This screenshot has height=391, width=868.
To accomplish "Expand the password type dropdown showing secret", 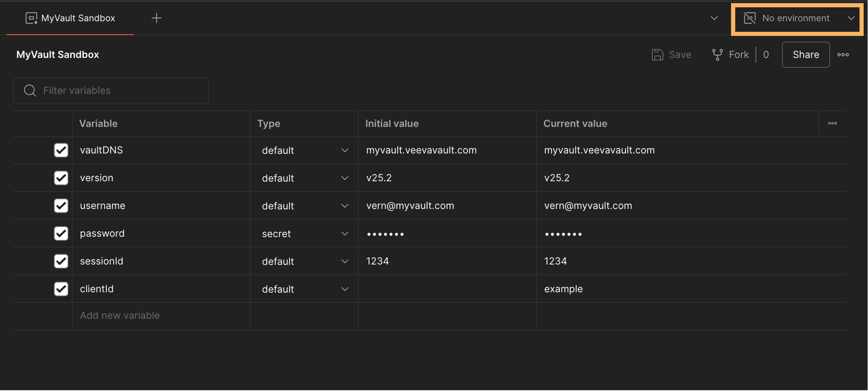I will [344, 233].
